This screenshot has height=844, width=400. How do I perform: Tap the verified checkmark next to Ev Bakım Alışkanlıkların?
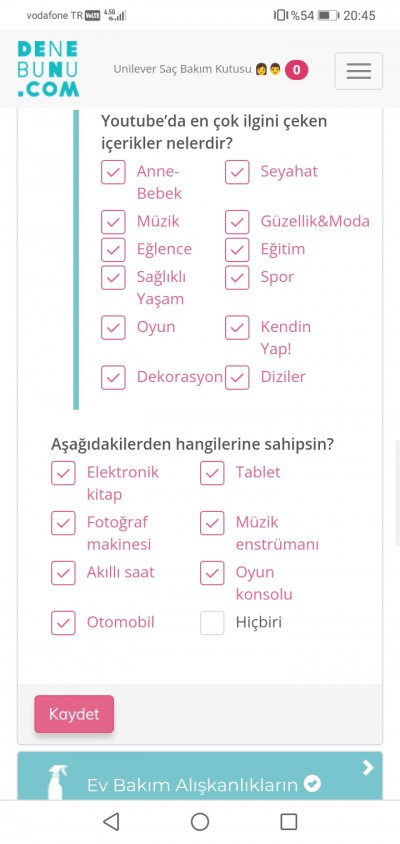point(312,784)
